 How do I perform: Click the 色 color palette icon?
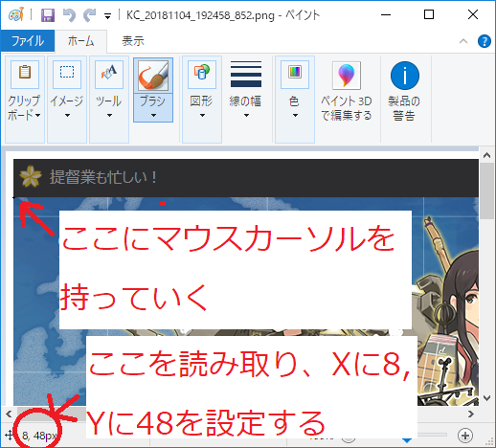(x=295, y=75)
